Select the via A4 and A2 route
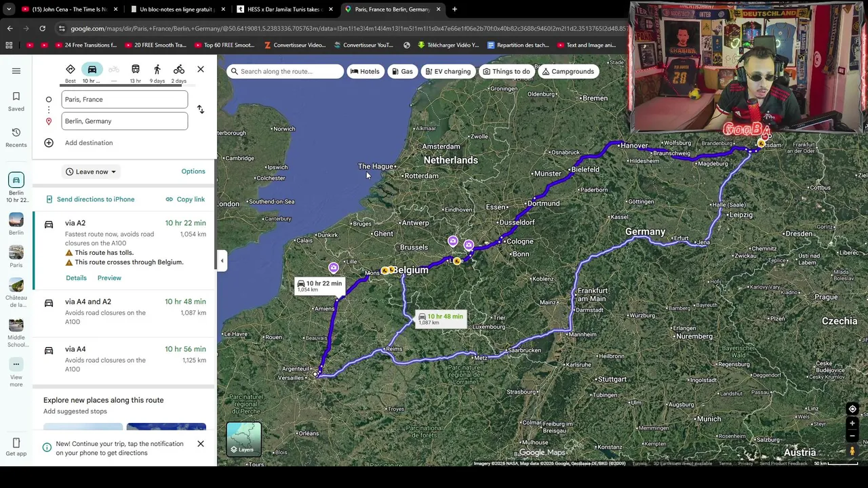The height and width of the screenshot is (488, 868). pos(125,313)
